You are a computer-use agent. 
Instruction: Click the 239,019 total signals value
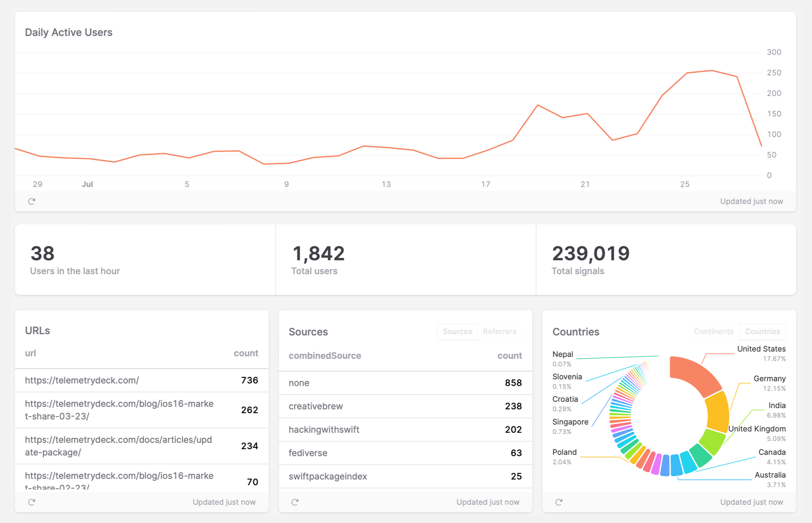(x=591, y=253)
